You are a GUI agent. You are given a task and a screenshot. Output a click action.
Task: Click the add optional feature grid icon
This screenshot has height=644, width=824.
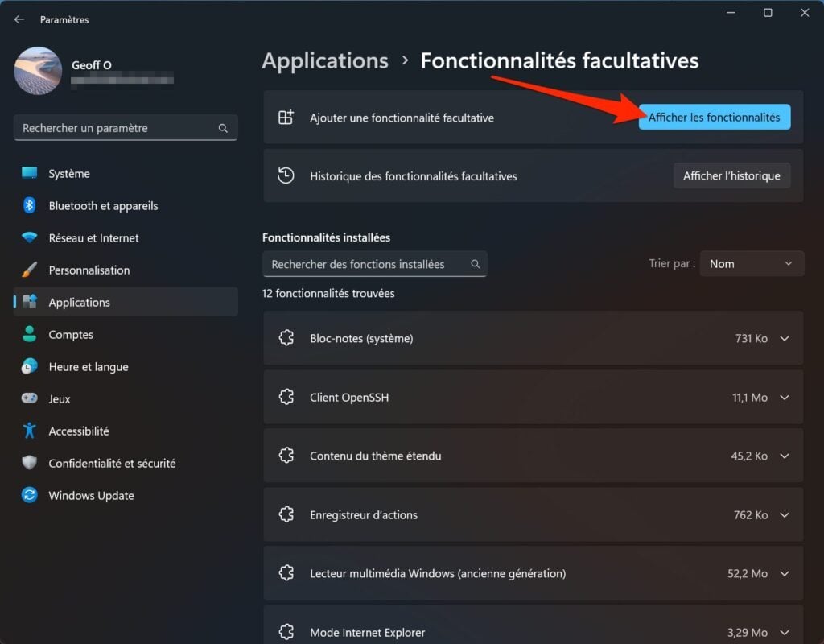pyautogui.click(x=286, y=118)
